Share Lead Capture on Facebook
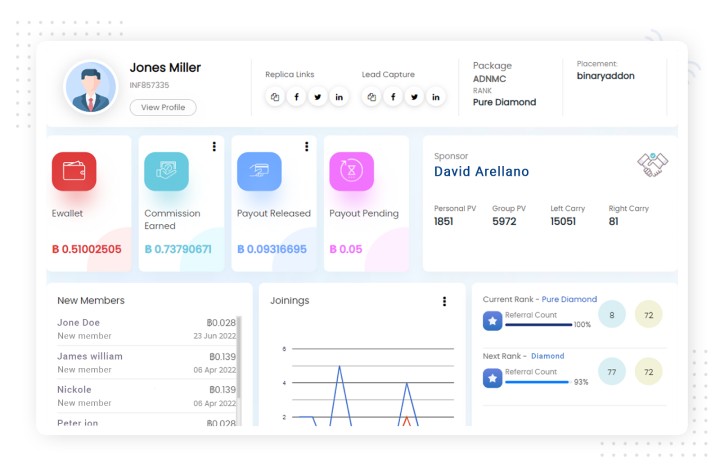This screenshot has height=476, width=720. click(x=393, y=97)
